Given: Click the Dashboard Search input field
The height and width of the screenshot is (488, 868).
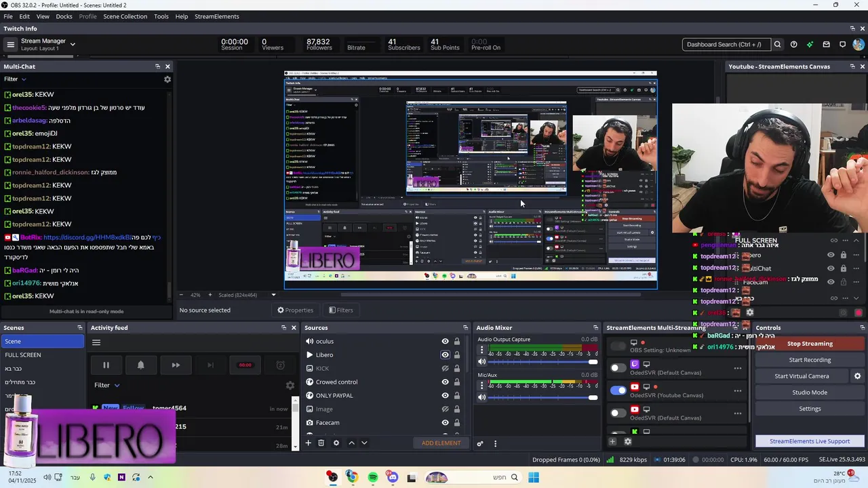Looking at the screenshot, I should pos(726,45).
